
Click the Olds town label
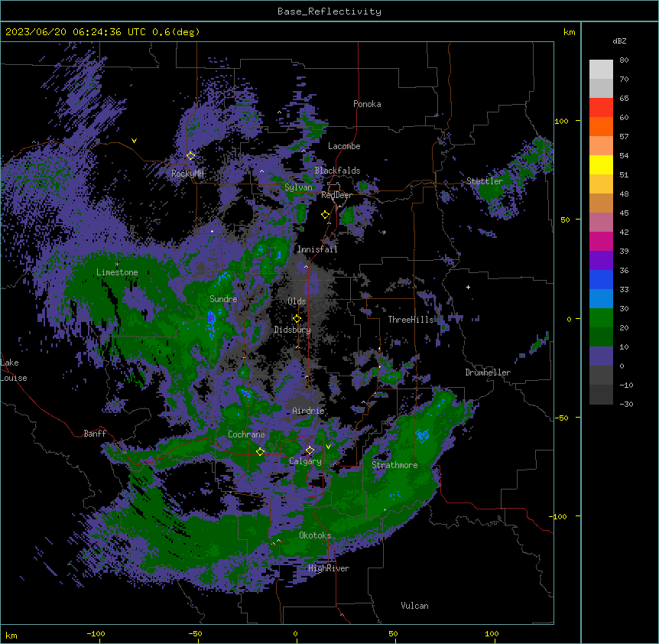(x=297, y=301)
